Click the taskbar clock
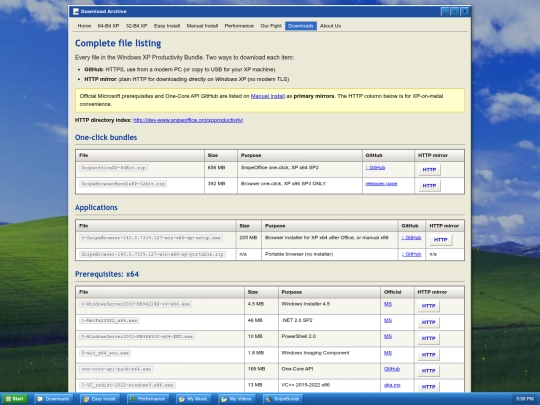The width and height of the screenshot is (540, 405). (x=525, y=399)
